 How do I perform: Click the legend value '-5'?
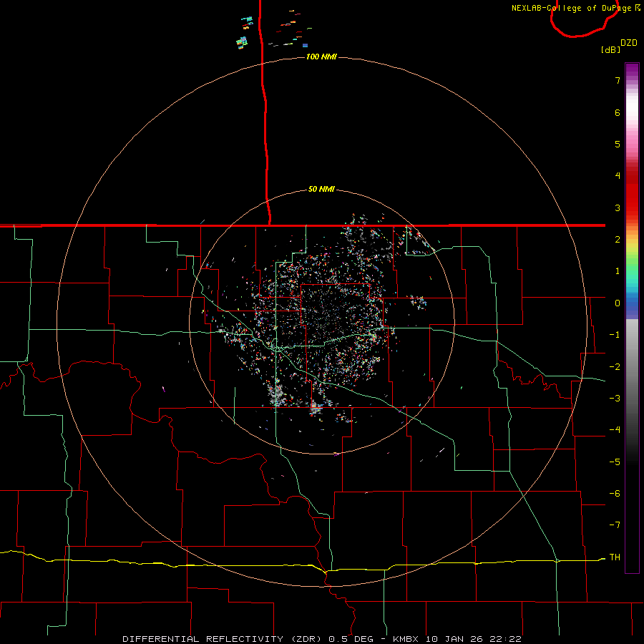pos(615,462)
